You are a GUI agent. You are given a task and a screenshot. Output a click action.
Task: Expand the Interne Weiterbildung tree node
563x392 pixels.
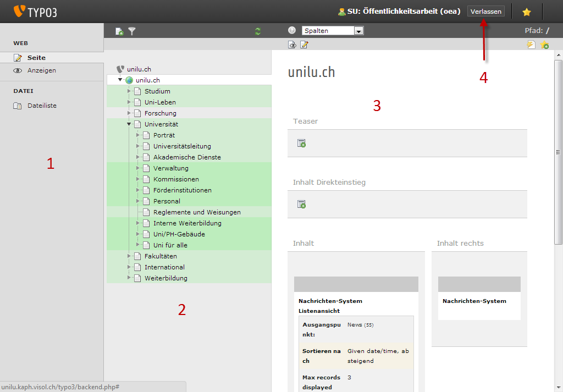pos(138,223)
